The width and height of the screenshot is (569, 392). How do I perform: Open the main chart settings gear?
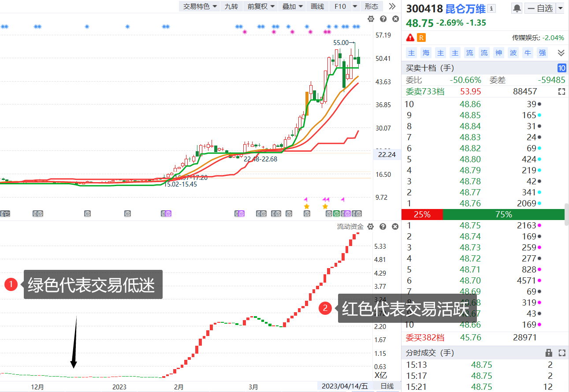click(x=371, y=19)
